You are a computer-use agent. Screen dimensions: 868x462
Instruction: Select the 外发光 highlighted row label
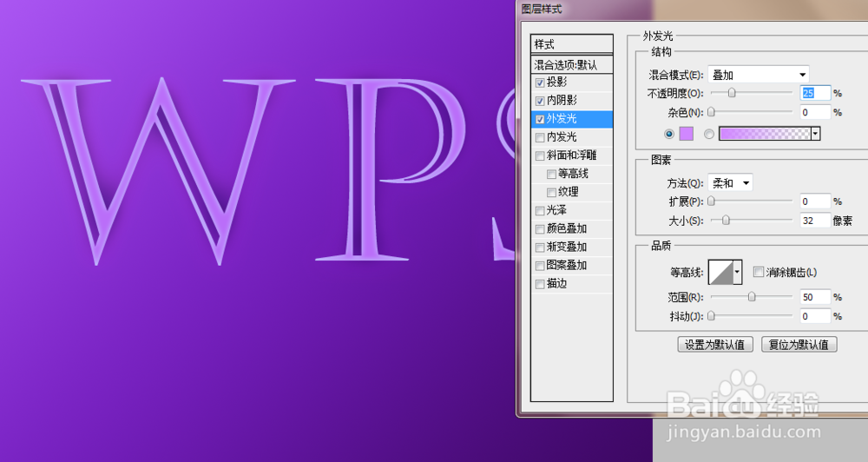click(562, 119)
